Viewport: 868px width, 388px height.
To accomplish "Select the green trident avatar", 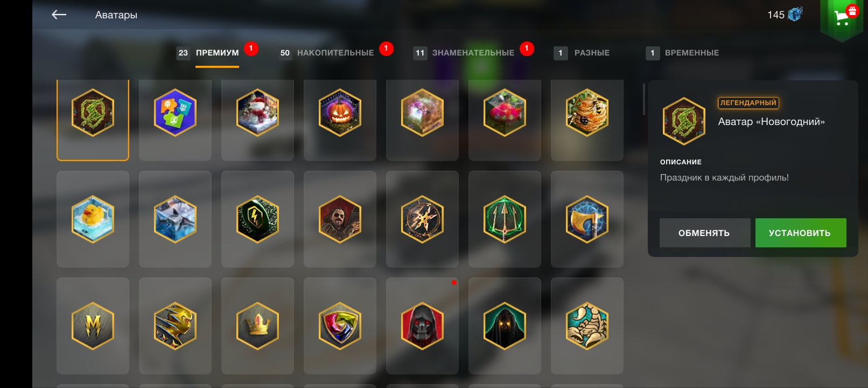I will coord(505,219).
